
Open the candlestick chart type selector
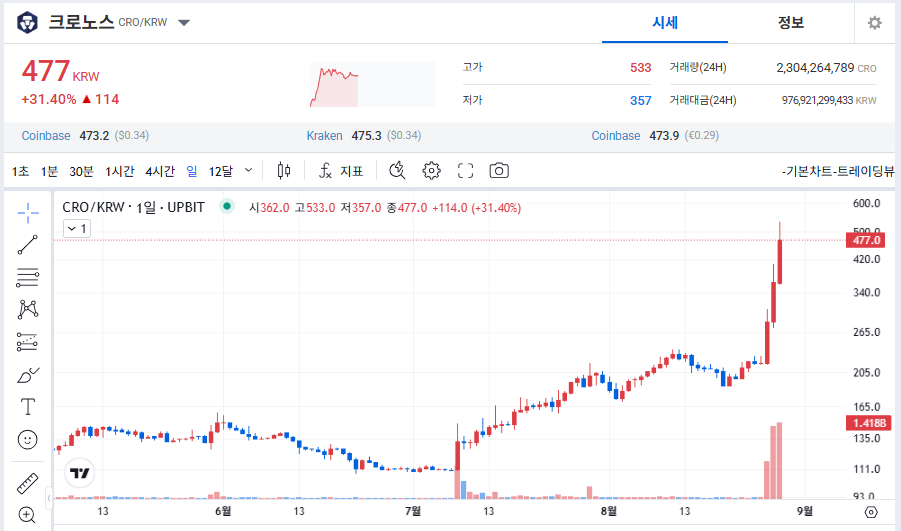click(284, 171)
